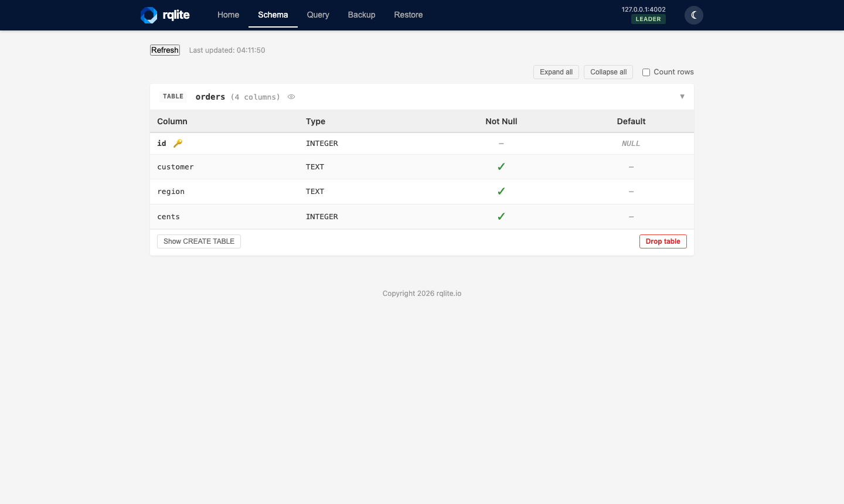This screenshot has width=844, height=504.
Task: Click the eye icon beside orders table
Action: click(x=291, y=97)
